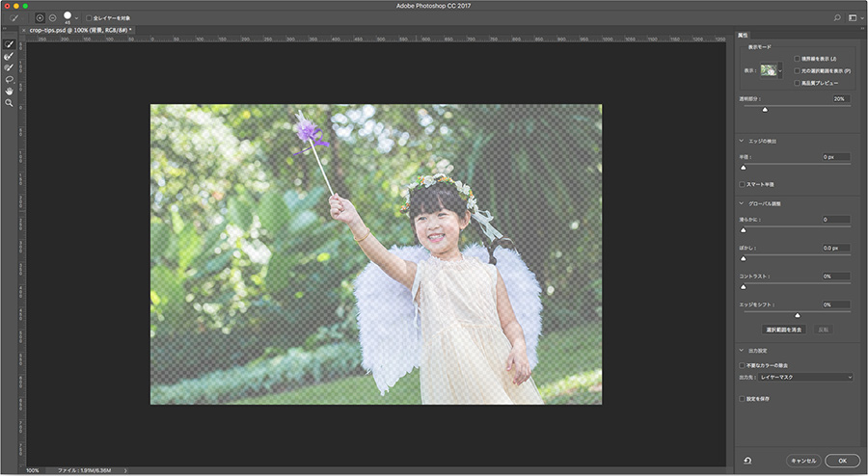Enable 不要なカラーの除去 checkbox

point(742,365)
